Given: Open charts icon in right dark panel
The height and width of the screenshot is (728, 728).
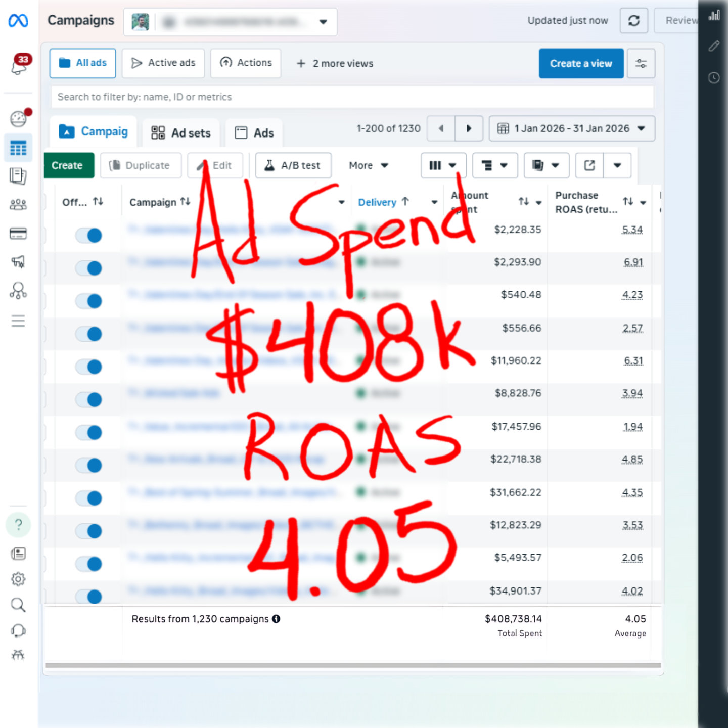Looking at the screenshot, I should click(714, 16).
